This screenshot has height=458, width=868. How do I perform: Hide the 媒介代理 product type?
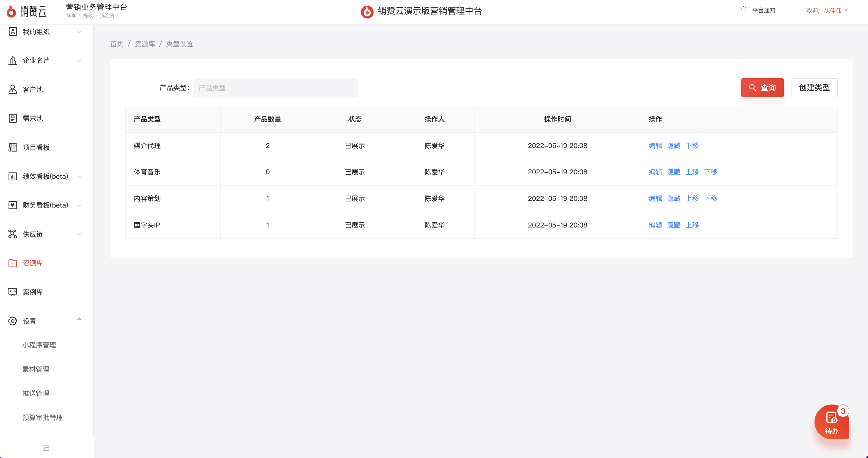[x=674, y=146]
